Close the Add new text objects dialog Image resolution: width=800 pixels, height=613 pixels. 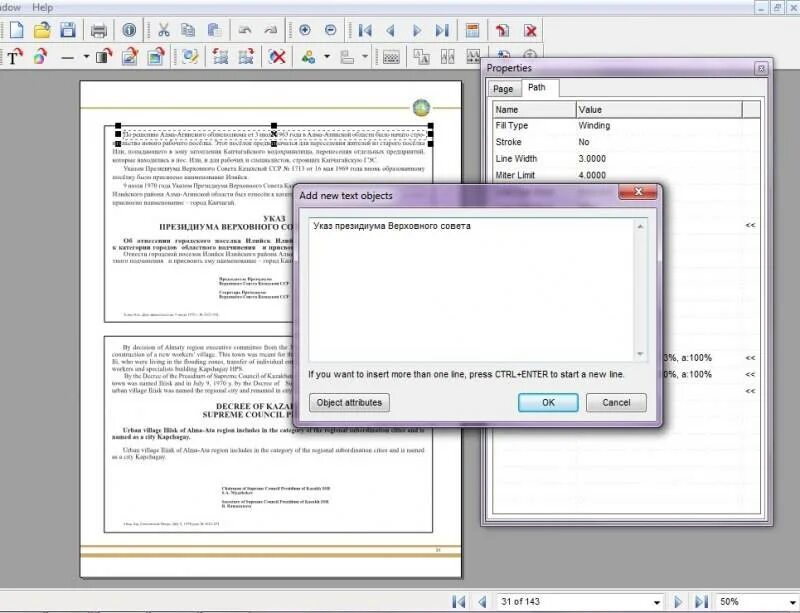pos(638,192)
